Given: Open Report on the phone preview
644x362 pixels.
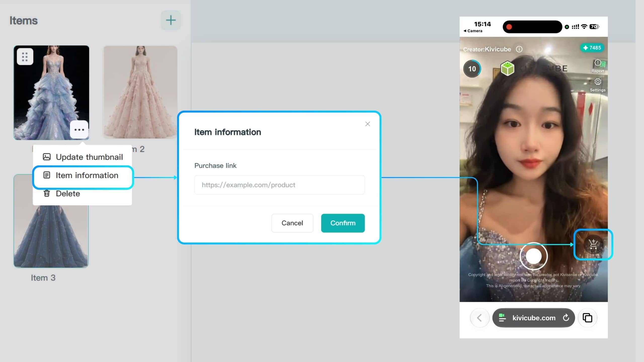Looking at the screenshot, I should pyautogui.click(x=598, y=66).
